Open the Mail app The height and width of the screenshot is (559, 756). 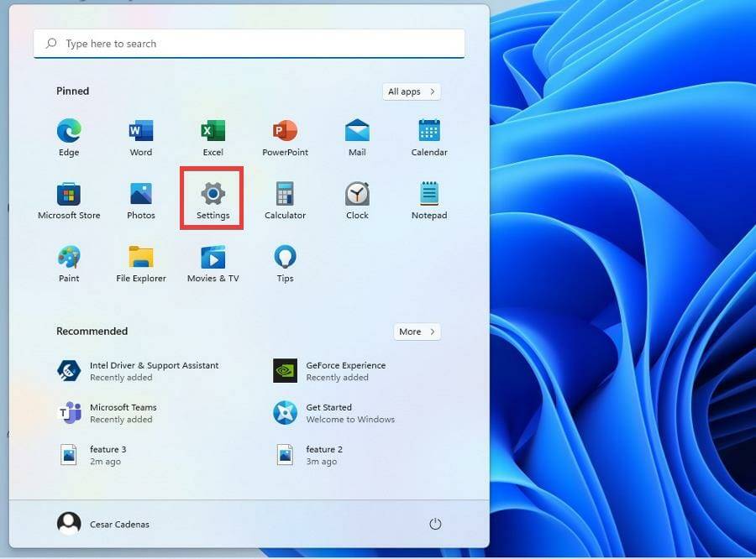357,132
